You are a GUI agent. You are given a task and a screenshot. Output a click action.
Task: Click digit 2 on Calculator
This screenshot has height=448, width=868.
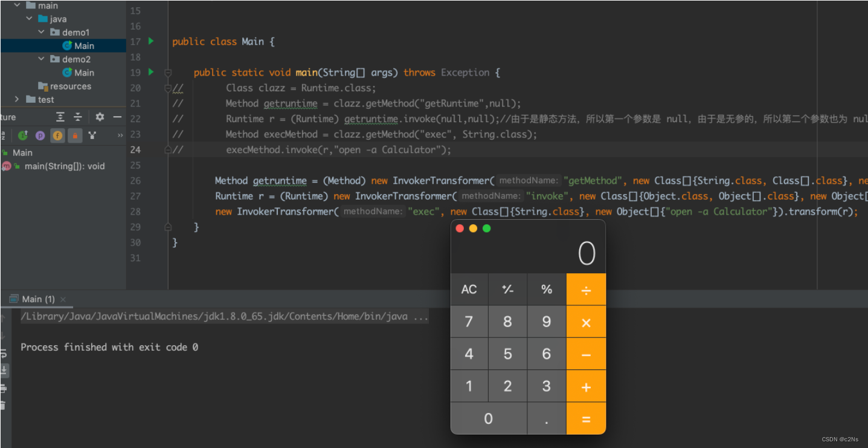[x=507, y=386]
